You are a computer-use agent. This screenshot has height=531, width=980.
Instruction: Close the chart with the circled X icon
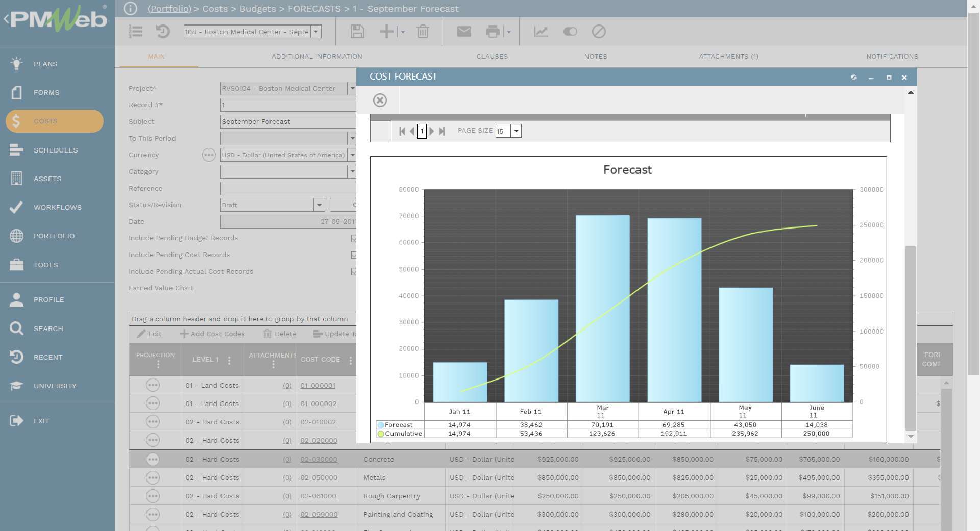click(380, 100)
